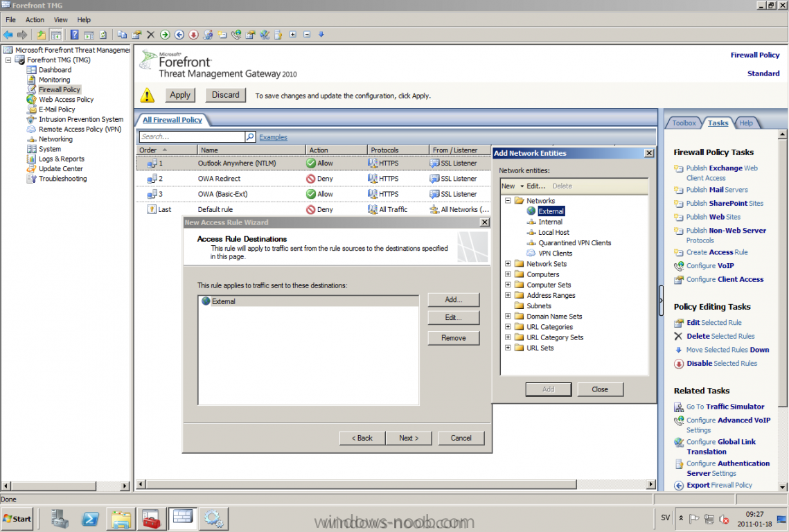Expand the Address Ranges folder
The height and width of the screenshot is (532, 789).
[x=508, y=296]
